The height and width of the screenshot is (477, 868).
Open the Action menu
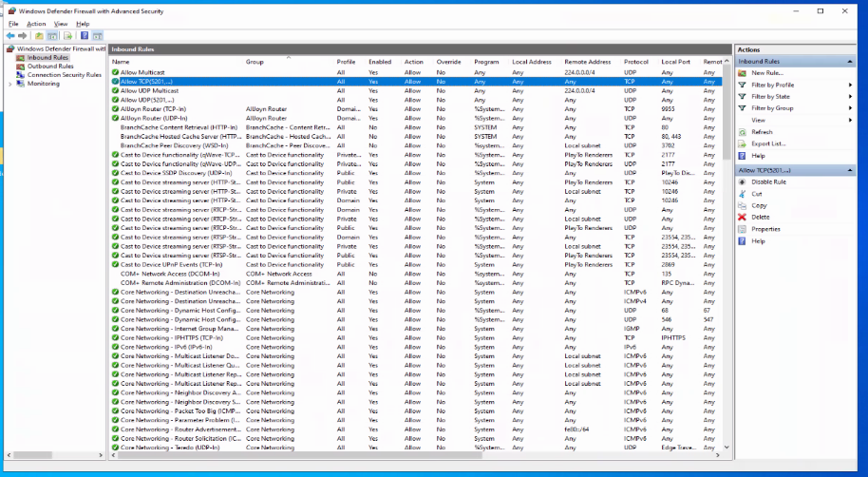[x=36, y=24]
